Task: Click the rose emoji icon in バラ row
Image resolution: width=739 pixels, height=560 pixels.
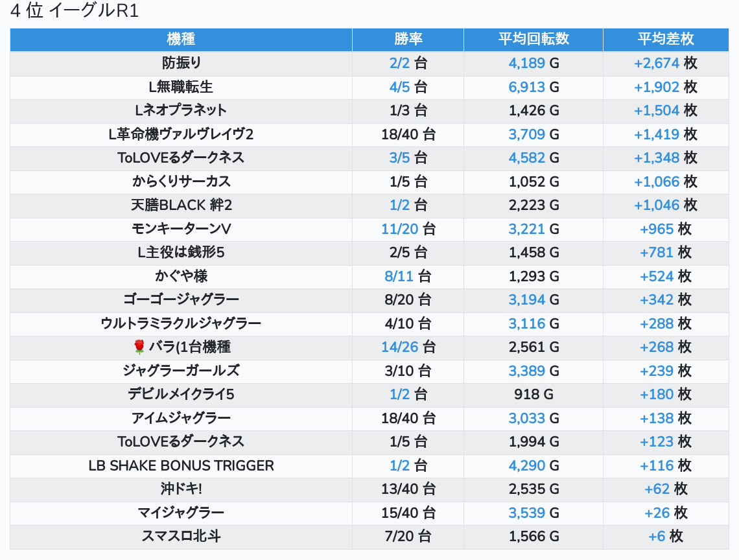Action: point(139,347)
